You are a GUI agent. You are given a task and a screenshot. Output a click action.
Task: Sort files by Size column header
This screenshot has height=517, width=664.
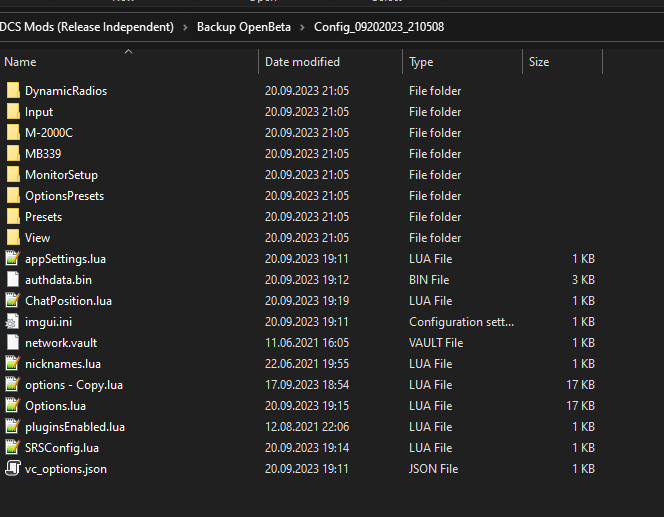(x=539, y=62)
